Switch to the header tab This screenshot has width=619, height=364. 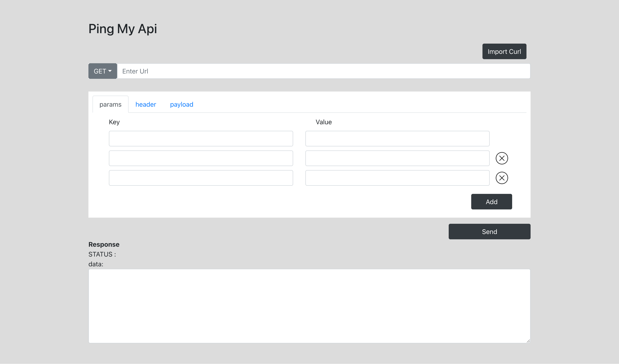(x=146, y=104)
